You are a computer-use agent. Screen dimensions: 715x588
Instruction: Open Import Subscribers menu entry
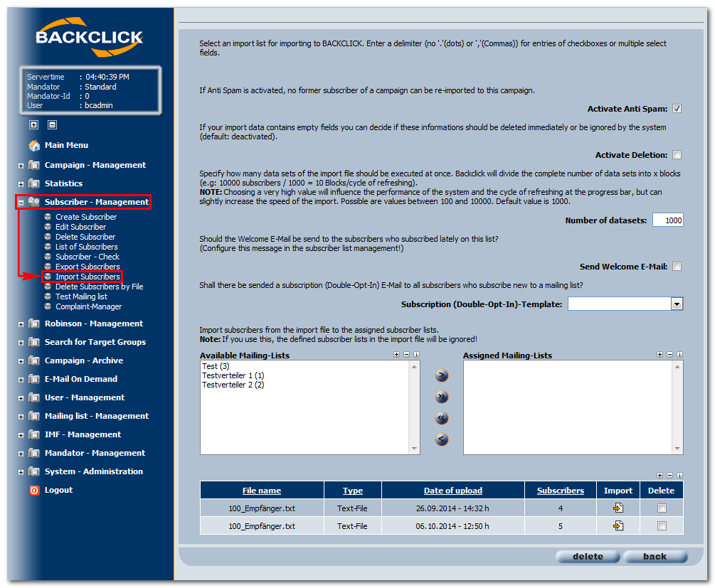[88, 277]
